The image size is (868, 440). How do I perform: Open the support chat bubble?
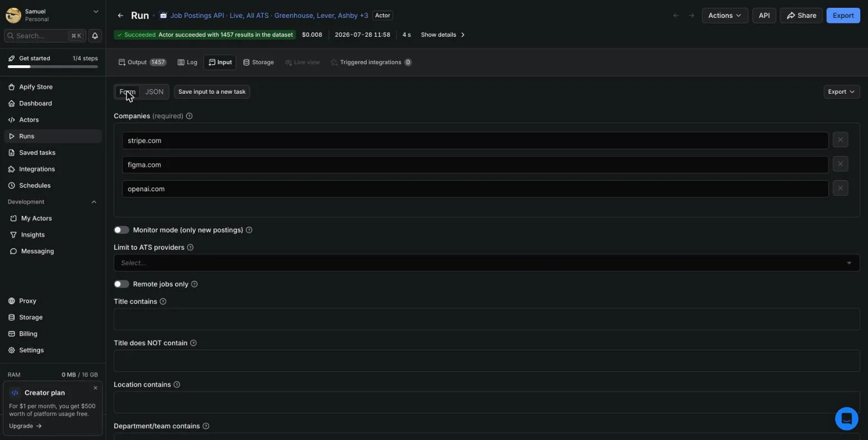click(x=846, y=418)
